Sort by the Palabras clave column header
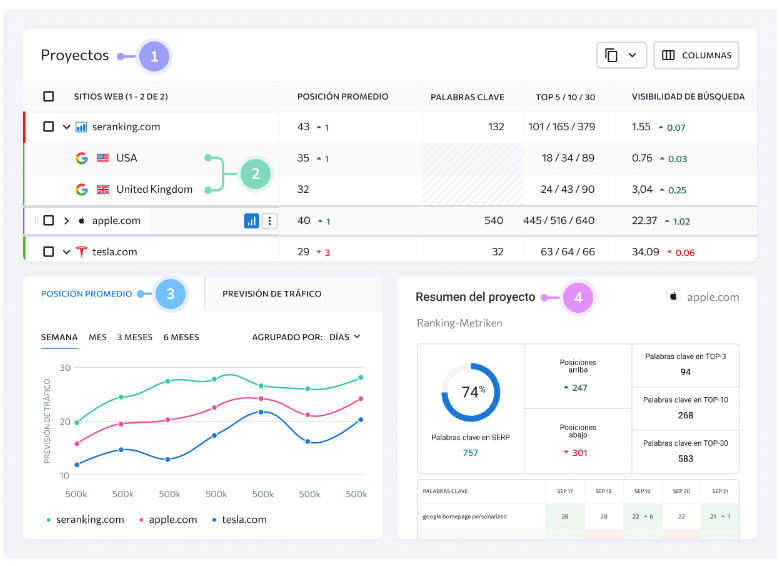Viewport: 781px width, 566px height. pos(467,97)
